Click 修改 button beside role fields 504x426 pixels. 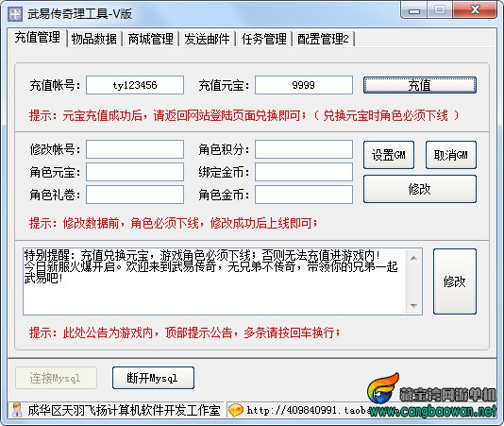pos(420,189)
